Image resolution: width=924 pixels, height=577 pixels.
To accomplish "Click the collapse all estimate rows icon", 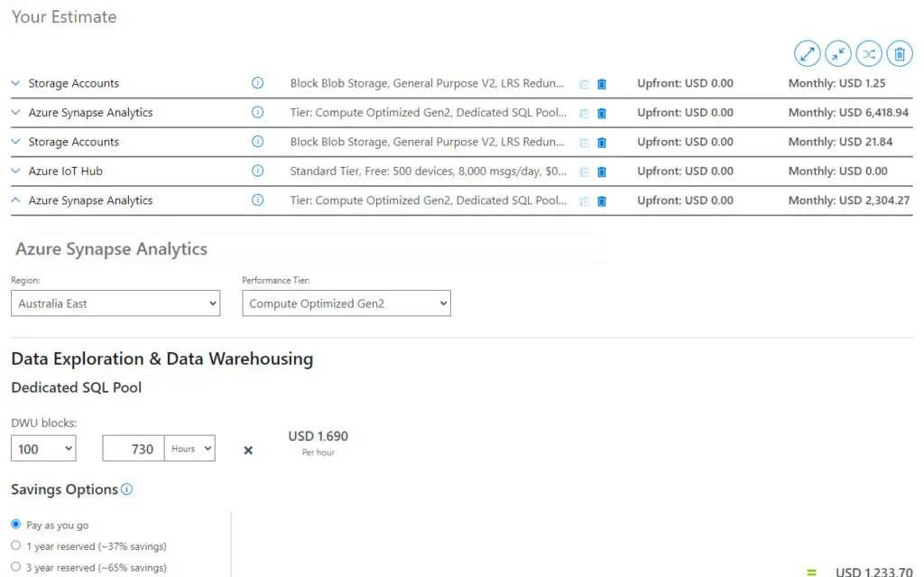I will [x=838, y=53].
